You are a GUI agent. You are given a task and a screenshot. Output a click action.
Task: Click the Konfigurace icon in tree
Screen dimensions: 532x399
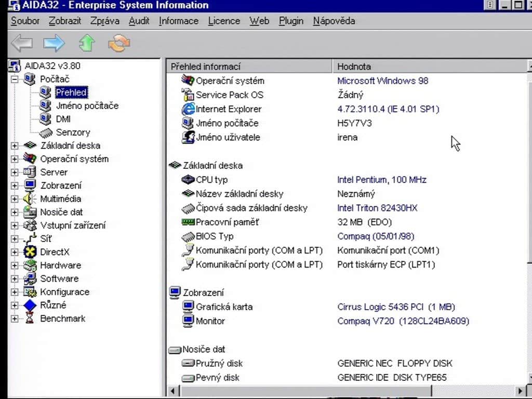coord(30,292)
